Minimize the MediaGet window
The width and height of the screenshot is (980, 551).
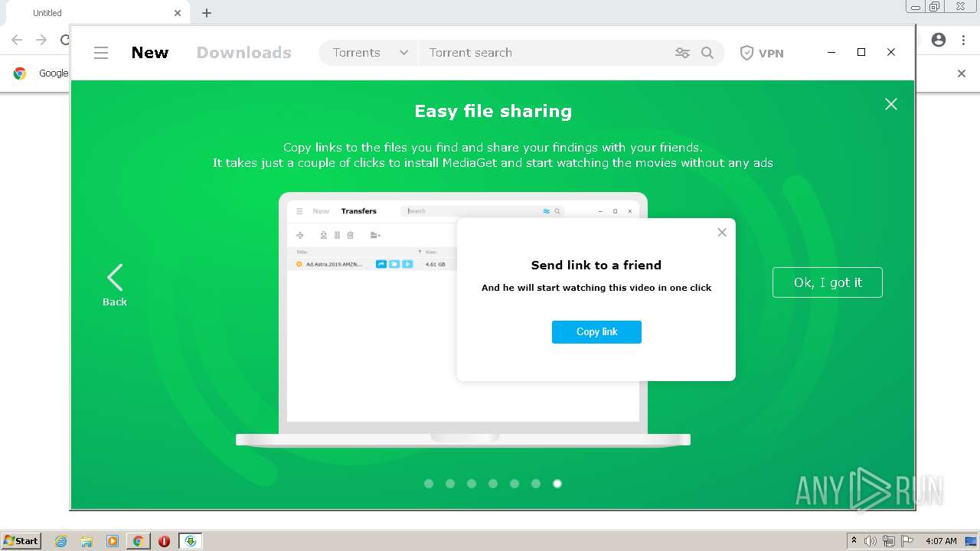click(831, 52)
